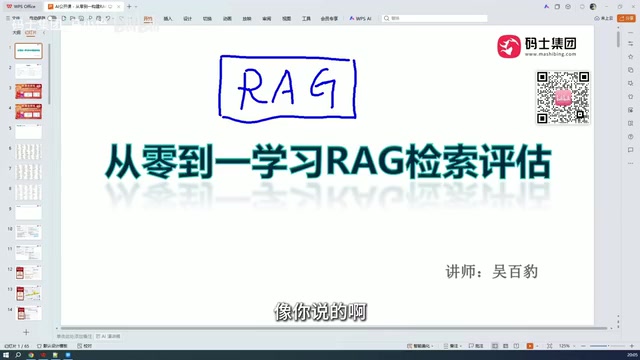The image size is (640, 360).
Task: Select slide 11 thumbnail
Action: click(x=29, y=252)
